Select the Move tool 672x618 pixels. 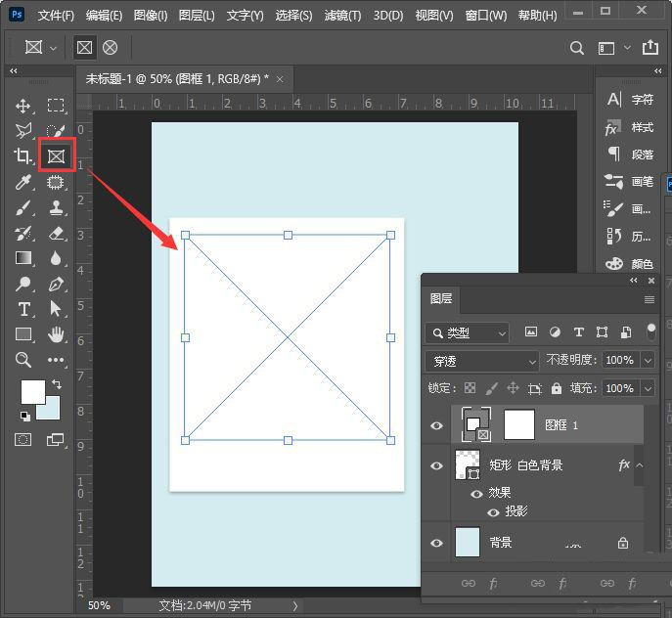pyautogui.click(x=23, y=106)
